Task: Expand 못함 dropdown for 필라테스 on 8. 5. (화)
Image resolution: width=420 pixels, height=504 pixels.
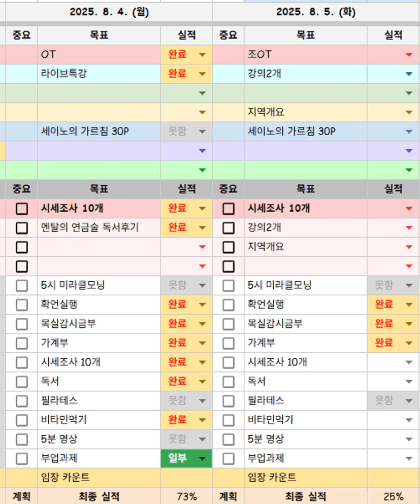Action: 409,401
